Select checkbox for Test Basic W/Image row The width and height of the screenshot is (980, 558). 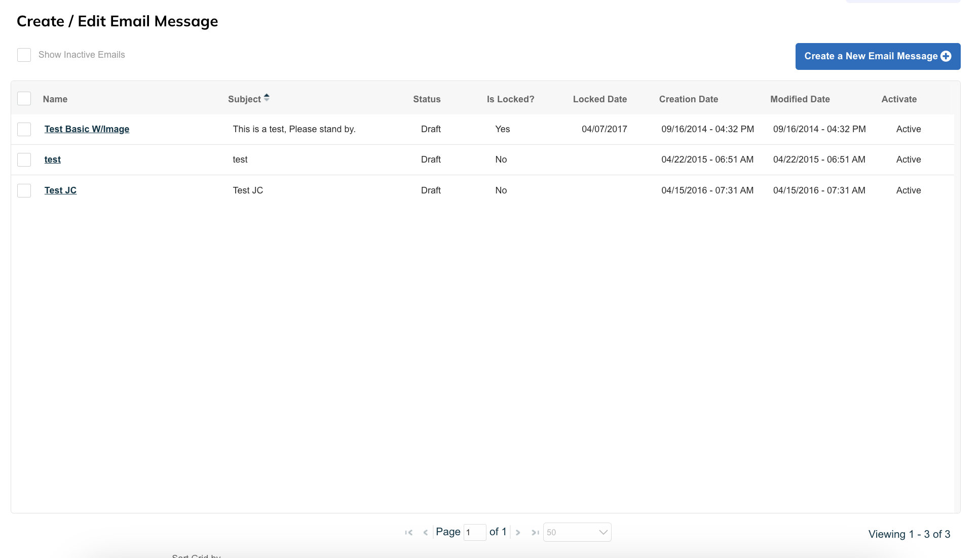tap(24, 129)
